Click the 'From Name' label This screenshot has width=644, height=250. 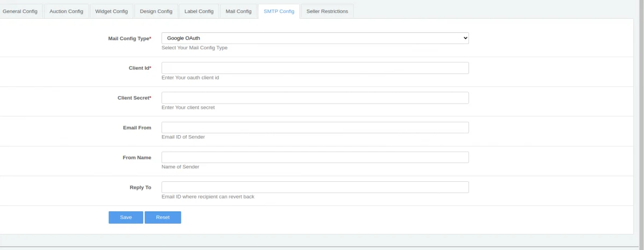pos(137,158)
